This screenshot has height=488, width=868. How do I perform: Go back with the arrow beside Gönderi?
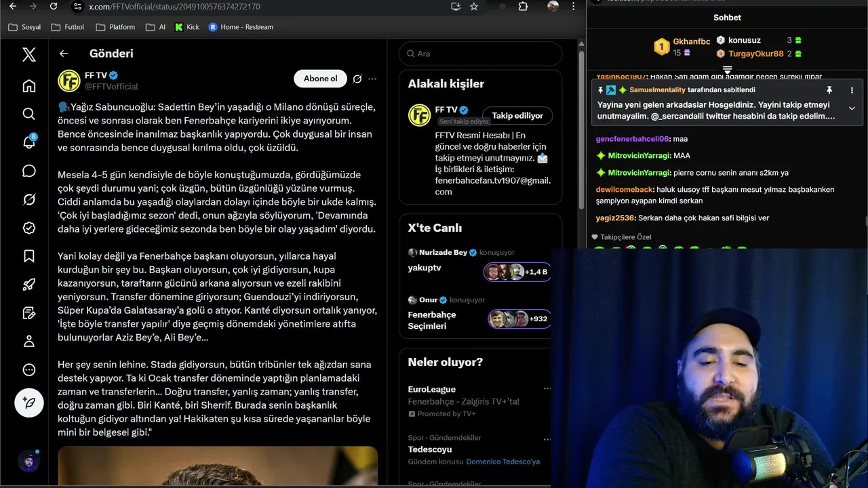click(64, 54)
